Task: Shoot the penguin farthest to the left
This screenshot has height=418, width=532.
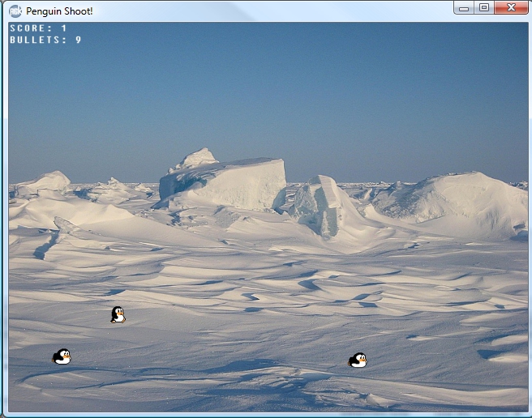Action: click(62, 356)
